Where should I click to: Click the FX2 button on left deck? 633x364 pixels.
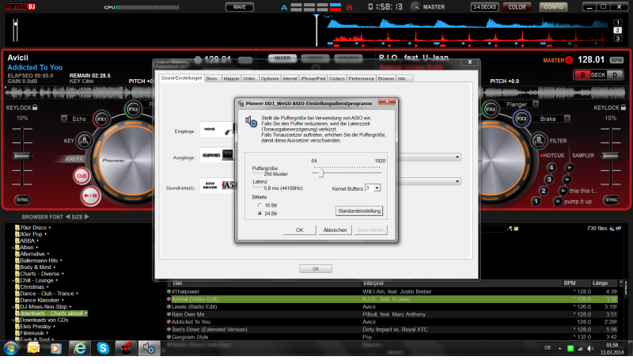tap(133, 109)
